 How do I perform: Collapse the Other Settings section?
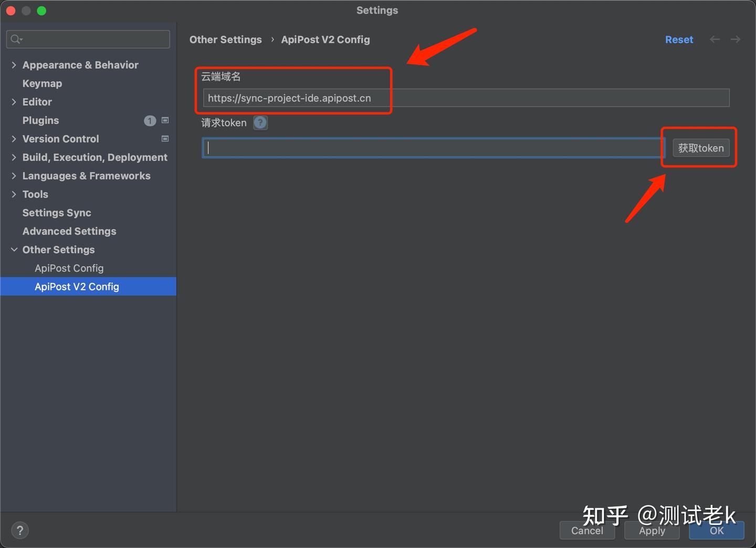[14, 250]
